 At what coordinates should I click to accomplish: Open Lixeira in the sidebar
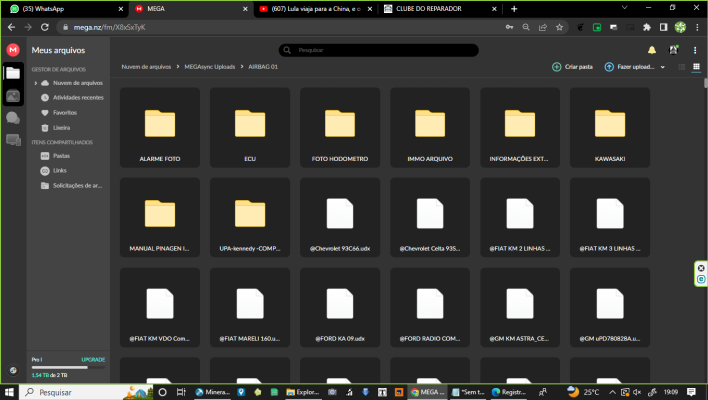61,127
